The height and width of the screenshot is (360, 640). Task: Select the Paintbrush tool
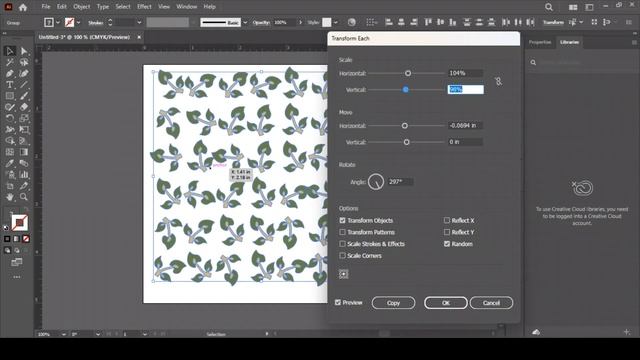click(x=24, y=96)
